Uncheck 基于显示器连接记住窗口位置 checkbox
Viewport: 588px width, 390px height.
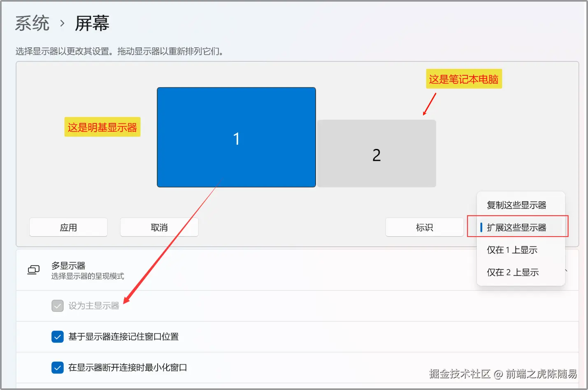tap(58, 337)
